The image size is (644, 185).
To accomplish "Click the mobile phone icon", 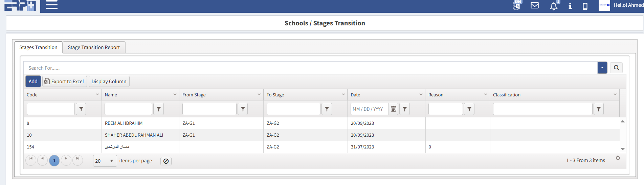I will (585, 6).
